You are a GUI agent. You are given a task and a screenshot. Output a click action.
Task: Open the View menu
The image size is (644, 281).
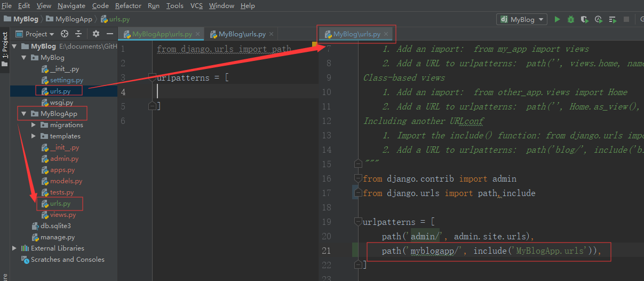click(44, 6)
